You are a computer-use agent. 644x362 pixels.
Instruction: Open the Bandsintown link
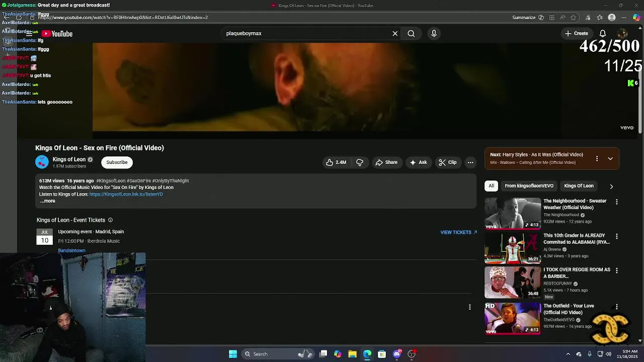(71, 250)
